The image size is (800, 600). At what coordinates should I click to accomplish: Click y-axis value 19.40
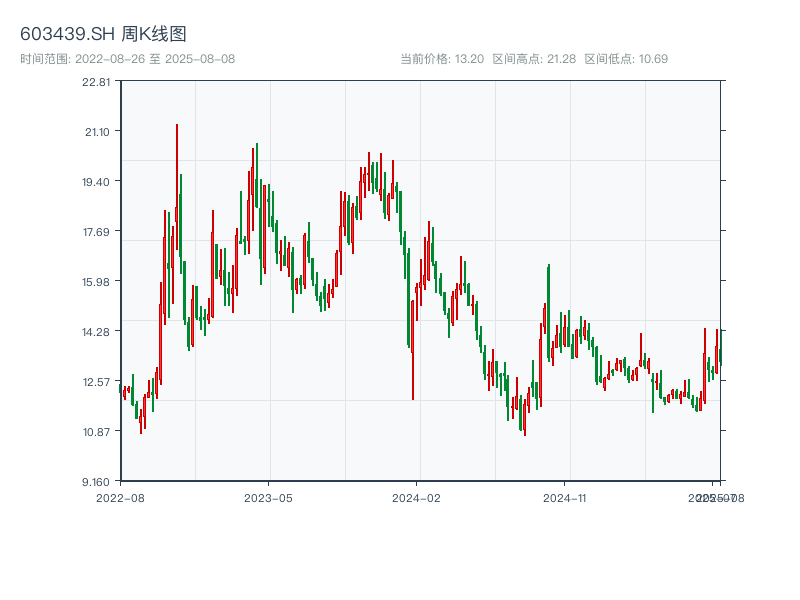tap(96, 182)
